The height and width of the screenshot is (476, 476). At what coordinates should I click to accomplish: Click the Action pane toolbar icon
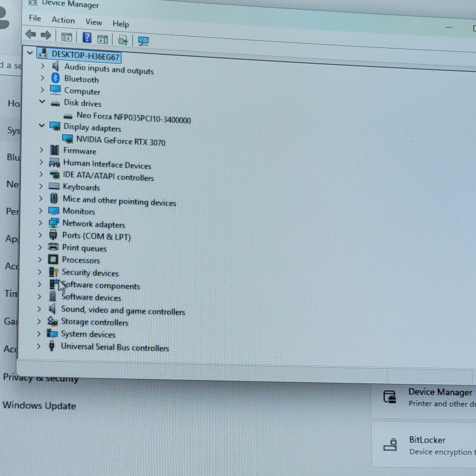103,39
